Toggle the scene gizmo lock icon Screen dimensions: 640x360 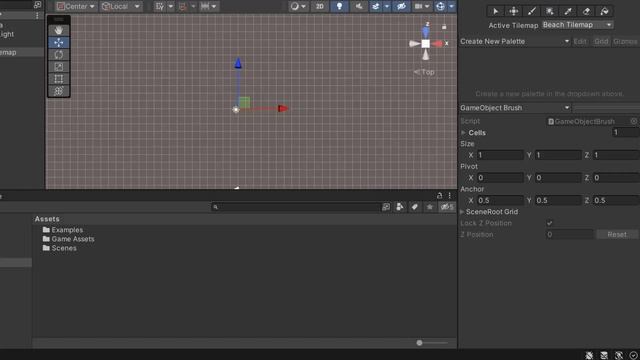(x=444, y=27)
